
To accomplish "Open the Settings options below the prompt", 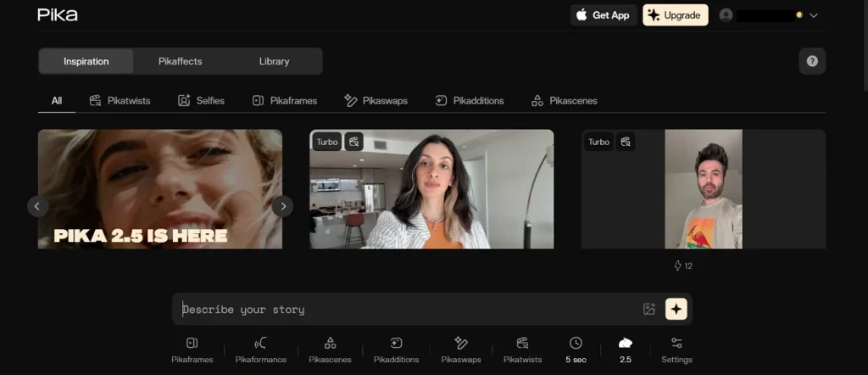I will coord(676,350).
